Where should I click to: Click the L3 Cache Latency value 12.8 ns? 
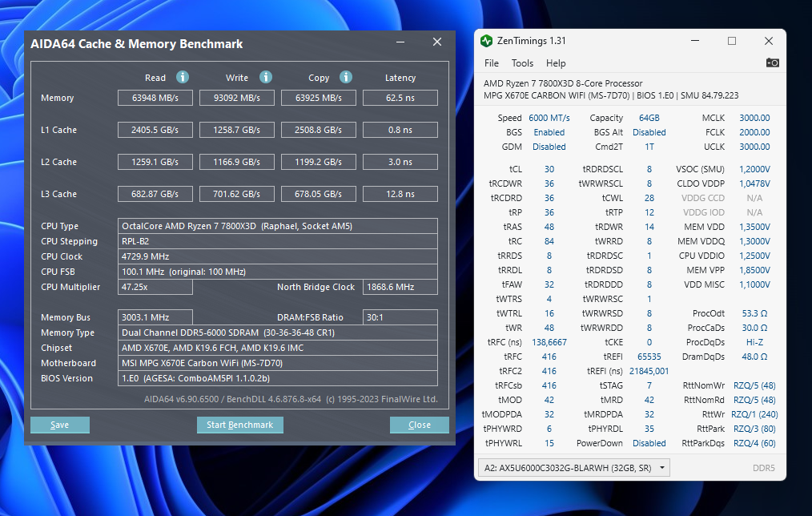point(400,194)
